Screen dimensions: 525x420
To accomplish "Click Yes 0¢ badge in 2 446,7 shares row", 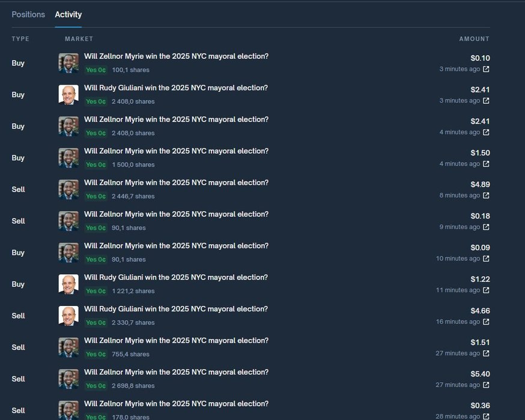I will (96, 196).
